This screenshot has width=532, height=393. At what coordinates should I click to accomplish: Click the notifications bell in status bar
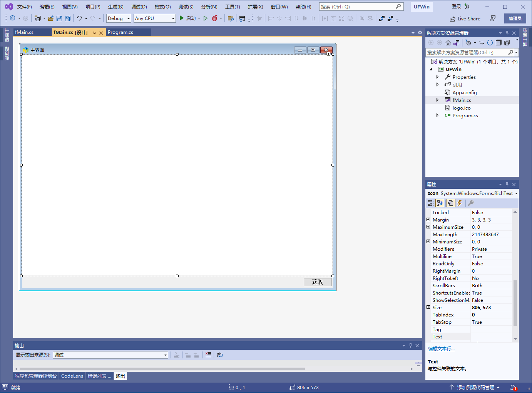[x=513, y=388]
